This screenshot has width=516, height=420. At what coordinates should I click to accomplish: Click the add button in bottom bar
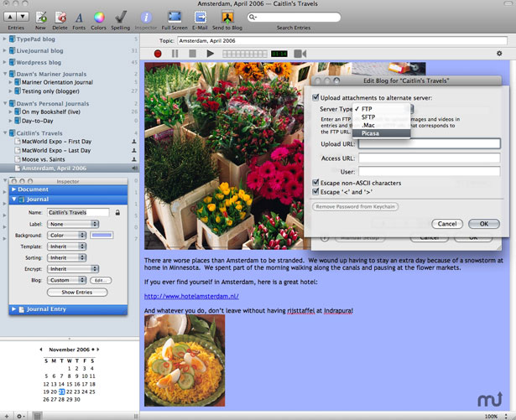7,416
